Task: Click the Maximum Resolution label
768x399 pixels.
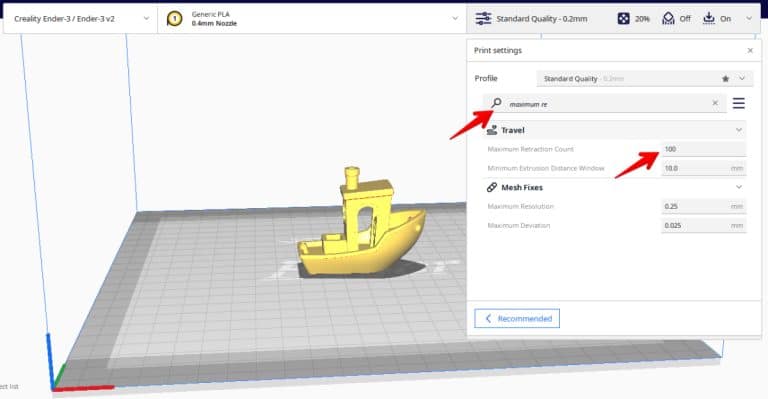Action: 520,206
